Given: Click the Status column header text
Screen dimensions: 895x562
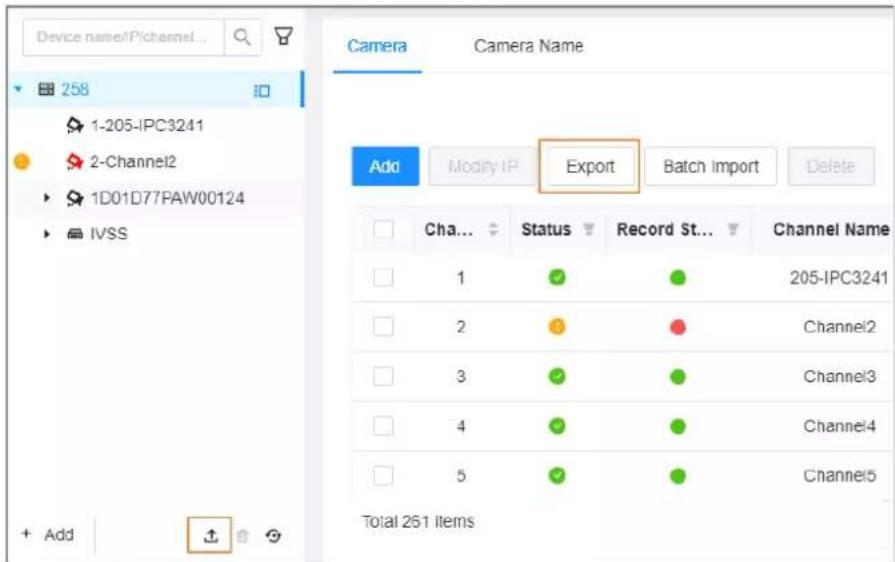Looking at the screenshot, I should (546, 229).
